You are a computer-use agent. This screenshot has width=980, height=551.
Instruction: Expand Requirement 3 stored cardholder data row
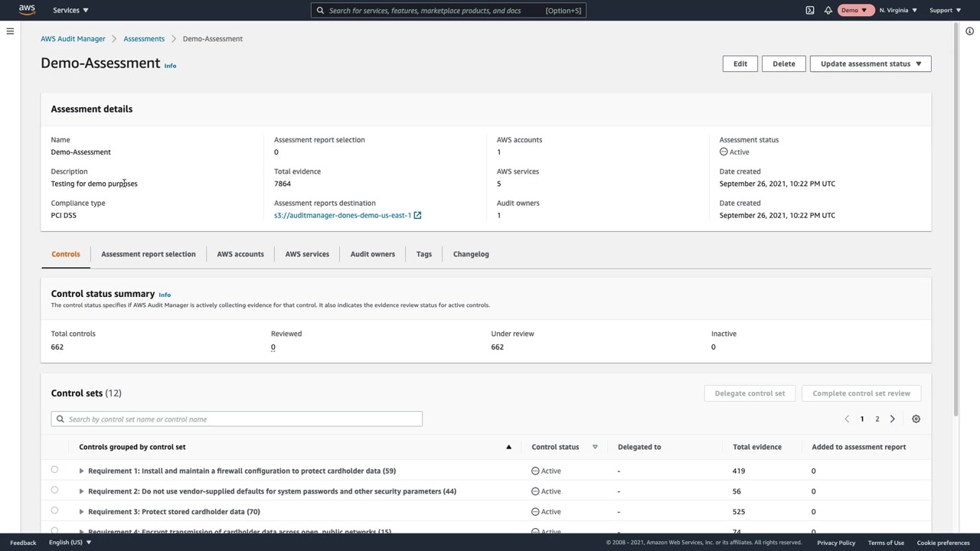pos(81,511)
